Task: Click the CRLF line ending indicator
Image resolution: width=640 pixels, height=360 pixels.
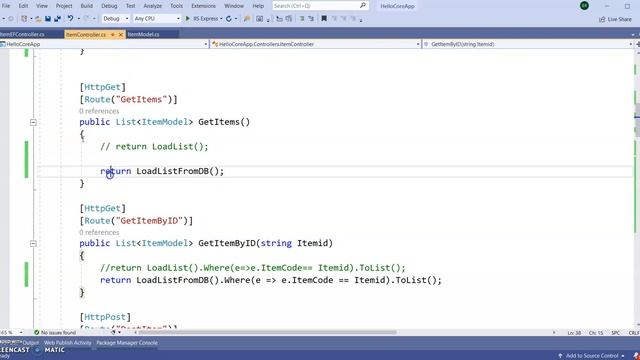Action: (x=634, y=333)
